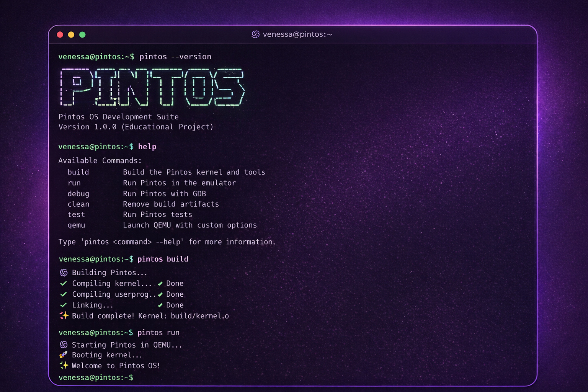Click the 'Available Commands:' heading
This screenshot has height=392, width=588.
100,160
